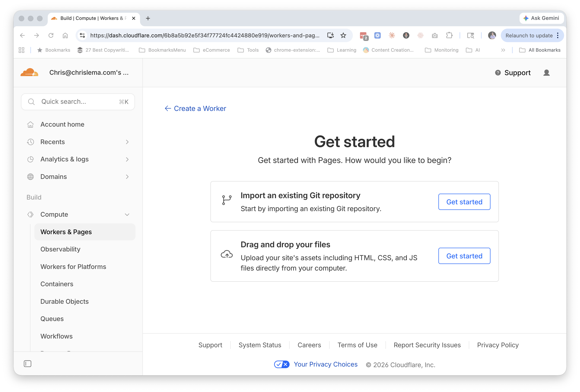Open Observability in the sidebar

coord(60,249)
